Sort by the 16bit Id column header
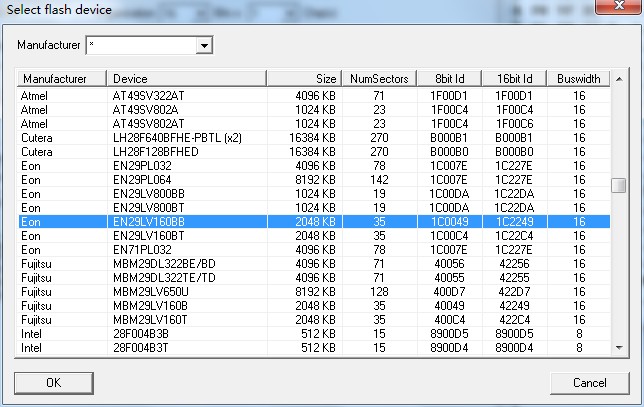The image size is (644, 407). pos(514,78)
